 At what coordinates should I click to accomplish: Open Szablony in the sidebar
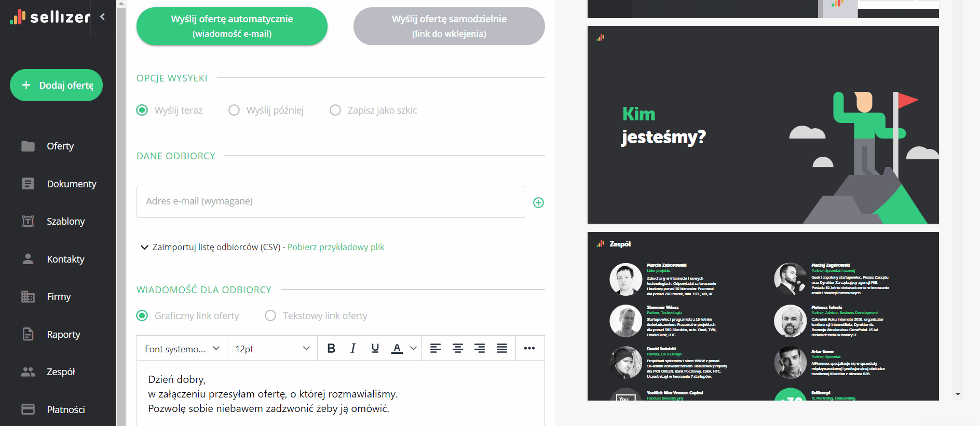tap(65, 222)
